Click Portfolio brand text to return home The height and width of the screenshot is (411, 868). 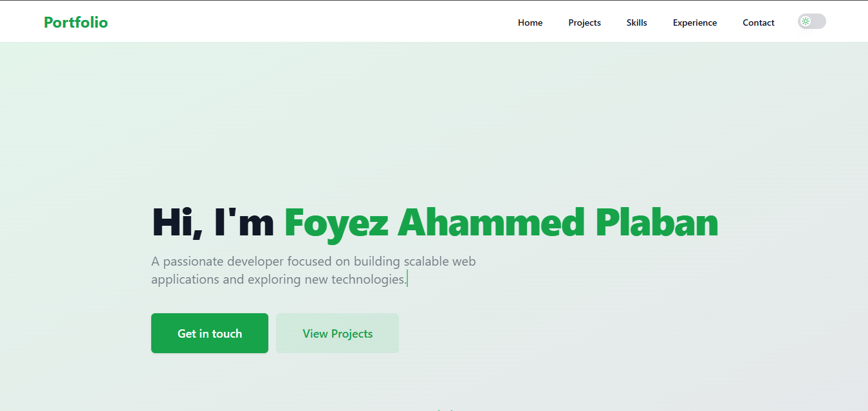(x=75, y=22)
